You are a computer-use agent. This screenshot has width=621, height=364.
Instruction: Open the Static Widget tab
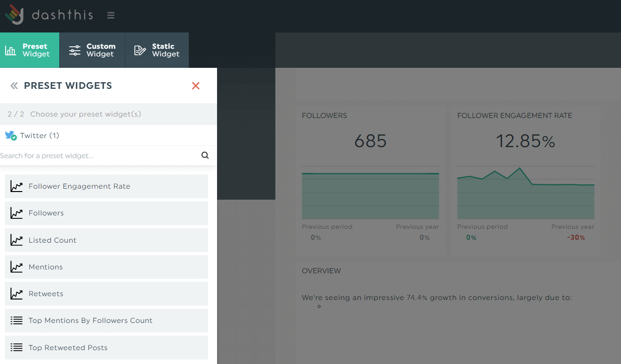157,50
